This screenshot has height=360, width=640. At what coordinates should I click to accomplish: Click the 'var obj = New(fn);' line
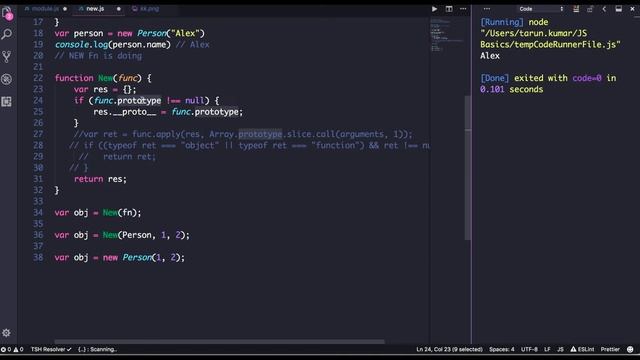click(98, 213)
